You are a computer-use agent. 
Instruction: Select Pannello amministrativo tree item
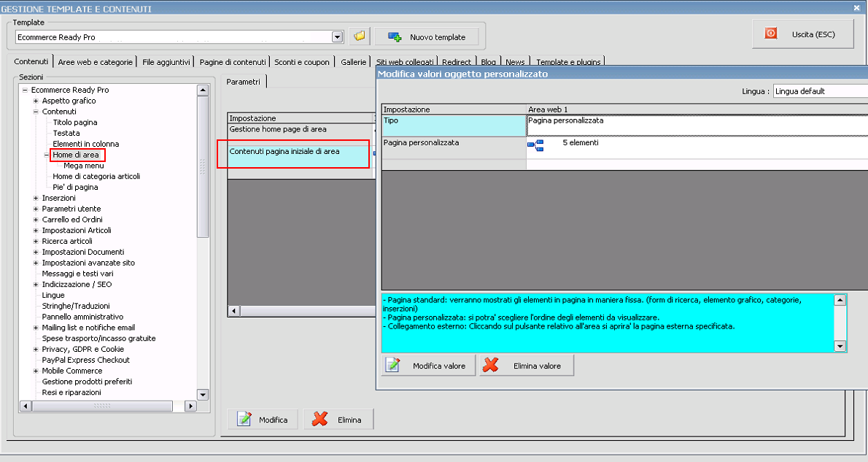tap(82, 317)
